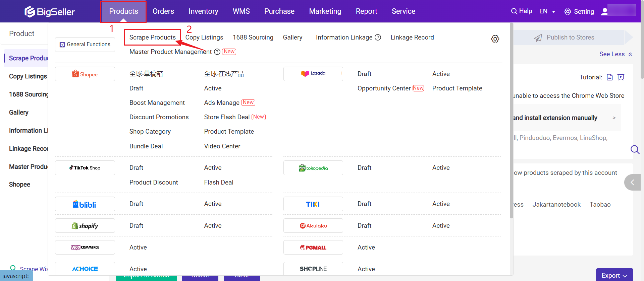Open Linkage Record in dropdown menu
Viewport: 644px width, 281px height.
[412, 38]
